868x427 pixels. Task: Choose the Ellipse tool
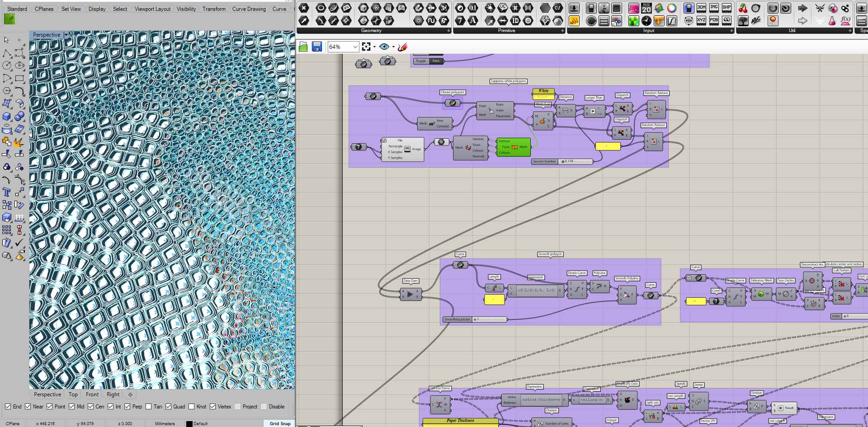[19, 66]
